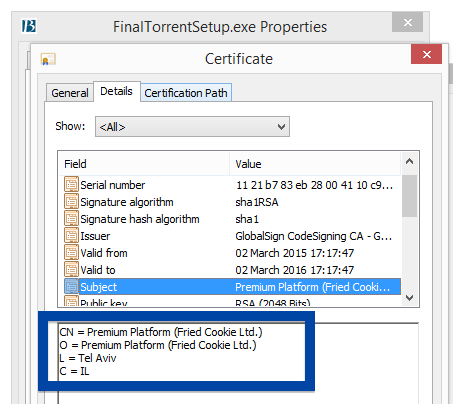The width and height of the screenshot is (453, 404).
Task: Click the certificate icon in dialog title bar
Action: pyautogui.click(x=48, y=59)
